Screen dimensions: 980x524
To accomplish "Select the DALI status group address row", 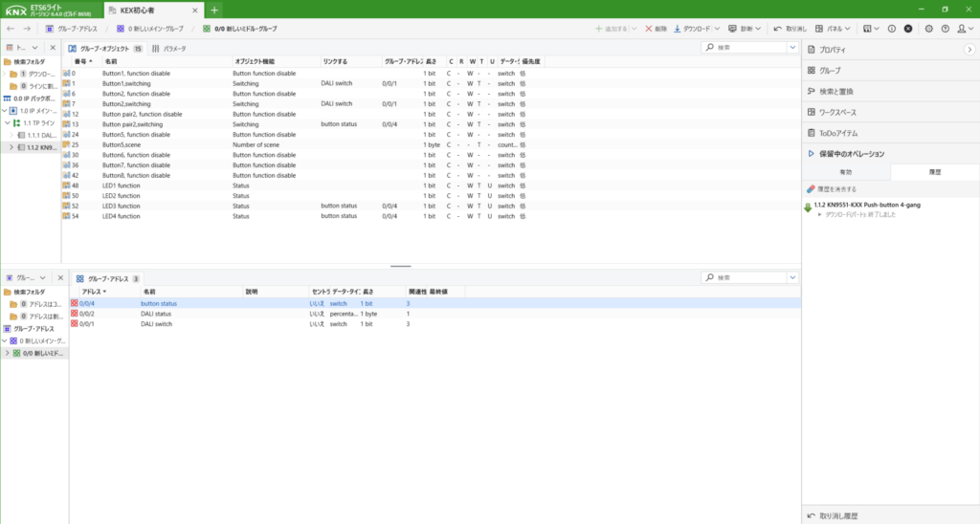I will click(156, 314).
